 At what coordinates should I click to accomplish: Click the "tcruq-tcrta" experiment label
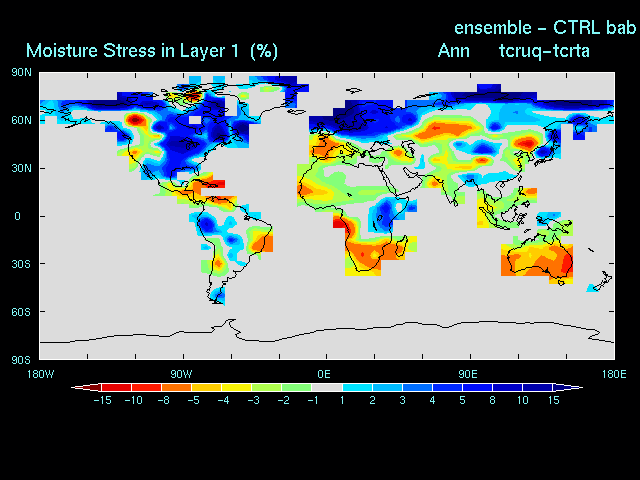pyautogui.click(x=547, y=50)
